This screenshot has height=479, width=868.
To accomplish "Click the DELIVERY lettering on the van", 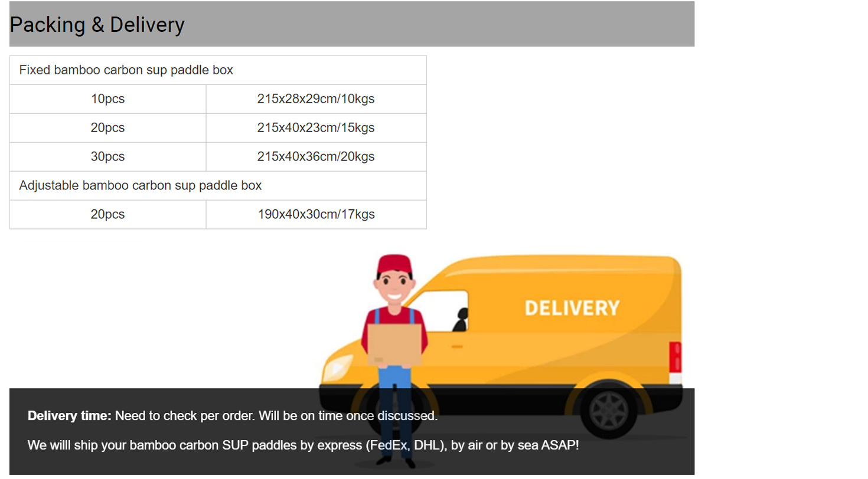I will (x=572, y=308).
